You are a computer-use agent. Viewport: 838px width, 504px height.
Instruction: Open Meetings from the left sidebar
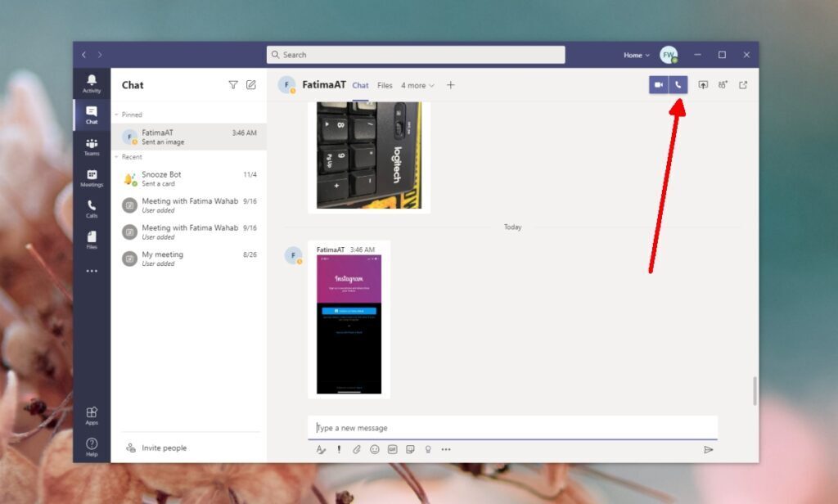click(x=91, y=178)
